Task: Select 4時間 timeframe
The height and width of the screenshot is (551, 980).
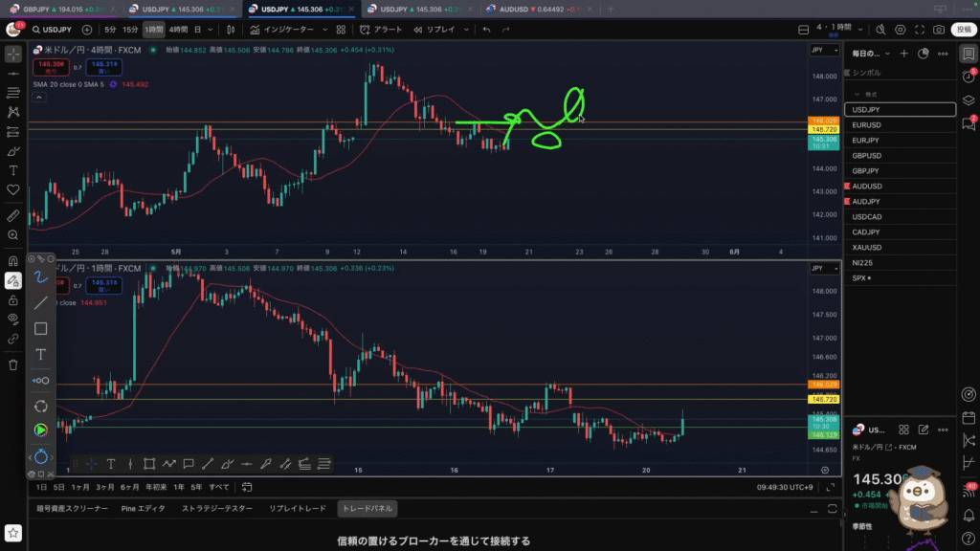Action: point(178,30)
